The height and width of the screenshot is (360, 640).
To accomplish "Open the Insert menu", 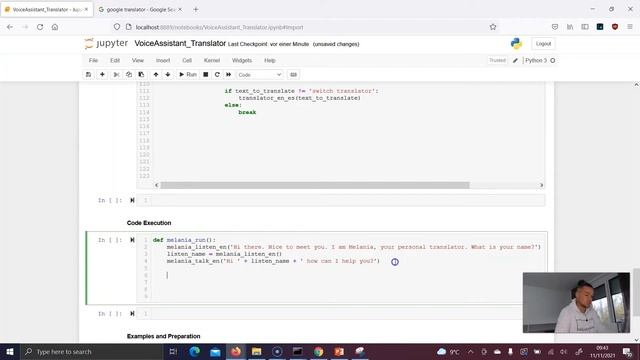I will [x=163, y=60].
